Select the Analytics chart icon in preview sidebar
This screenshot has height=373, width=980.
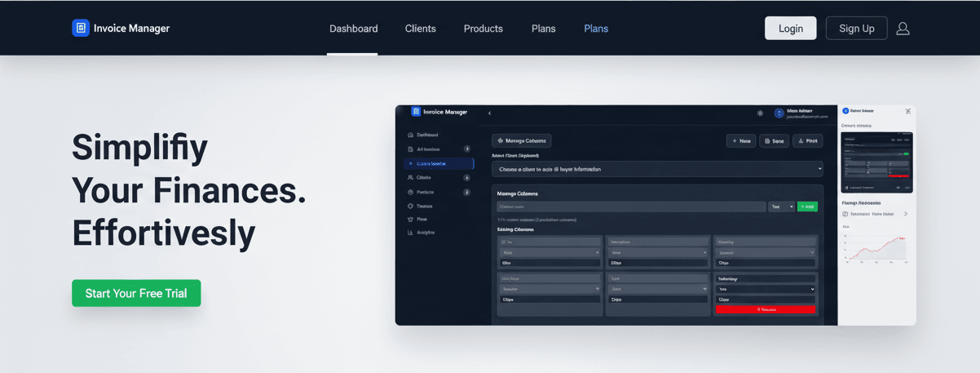coord(410,233)
